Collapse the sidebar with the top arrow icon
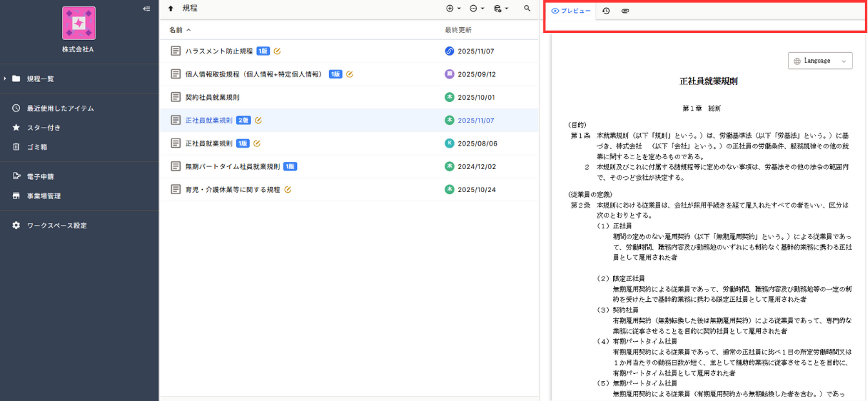Viewport: 868px width, 401px height. [146, 8]
